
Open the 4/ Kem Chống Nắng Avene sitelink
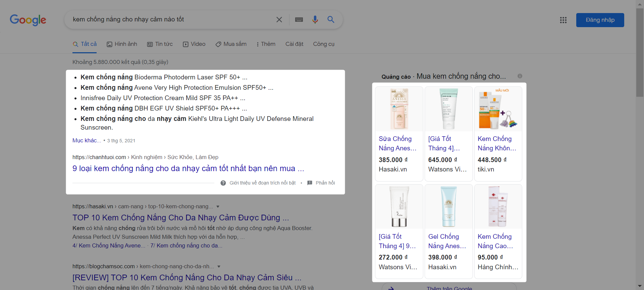pos(109,246)
